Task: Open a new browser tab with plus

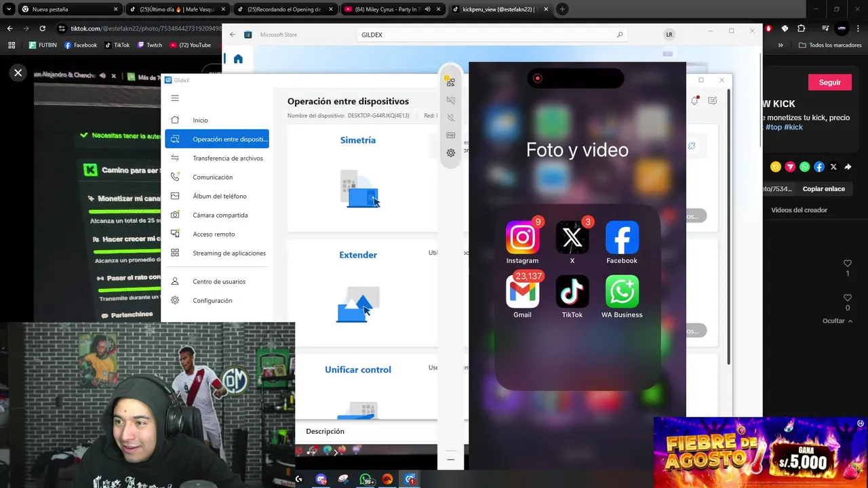Action: point(562,9)
